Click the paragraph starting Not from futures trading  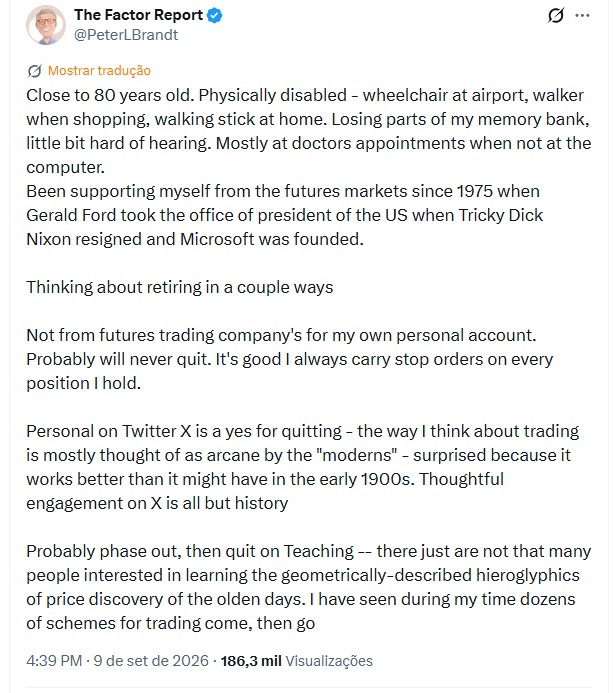(x=289, y=359)
